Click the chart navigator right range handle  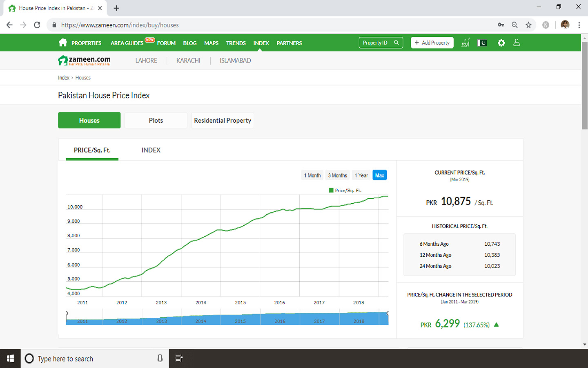pyautogui.click(x=388, y=314)
